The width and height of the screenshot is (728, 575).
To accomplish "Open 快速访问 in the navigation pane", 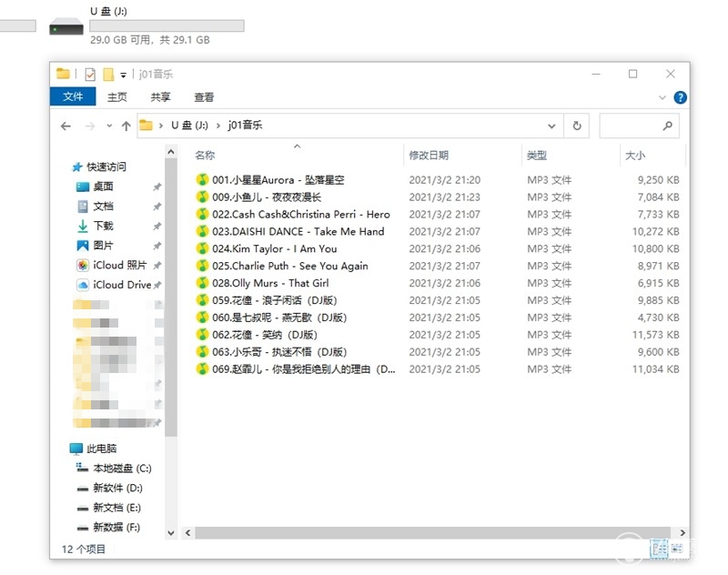I will [106, 166].
